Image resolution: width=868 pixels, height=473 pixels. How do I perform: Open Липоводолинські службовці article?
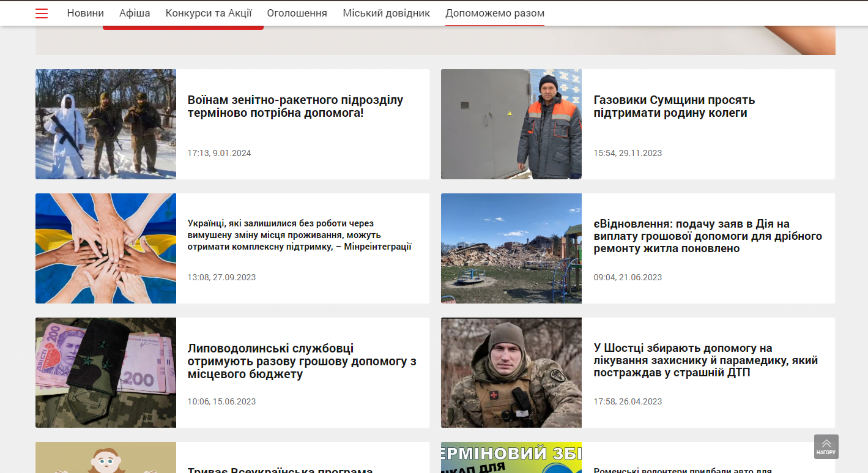(302, 361)
